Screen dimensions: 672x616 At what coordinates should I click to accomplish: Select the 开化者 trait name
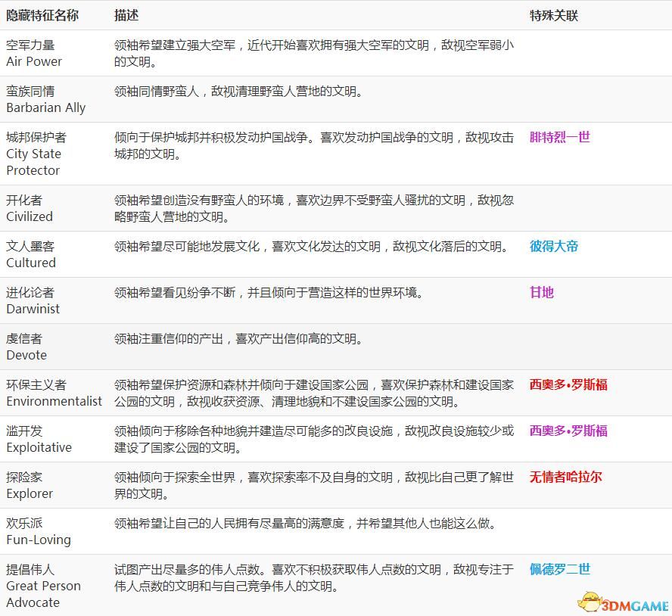tap(24, 201)
